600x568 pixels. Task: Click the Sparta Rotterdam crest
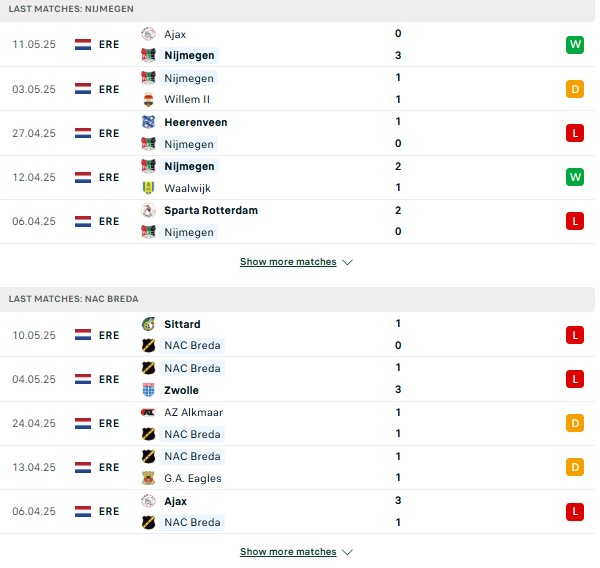tap(148, 211)
